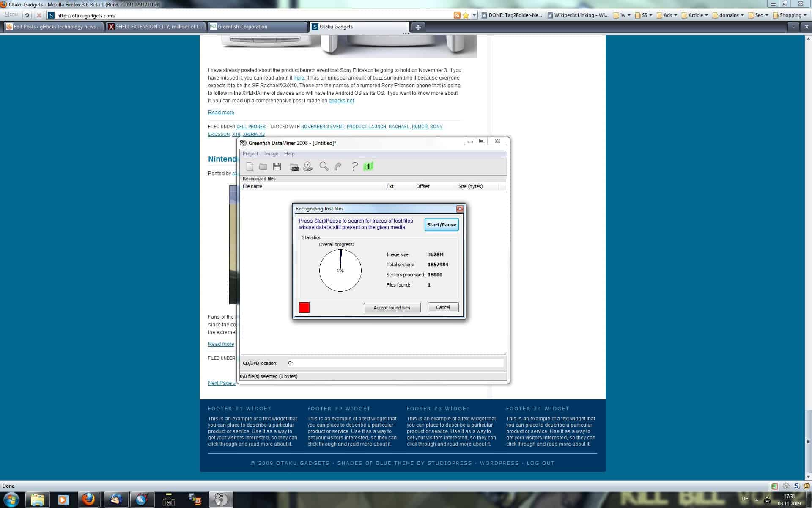The image size is (812, 508).
Task: Click the camera screenshot tool taskbar icon
Action: pyautogui.click(x=169, y=500)
